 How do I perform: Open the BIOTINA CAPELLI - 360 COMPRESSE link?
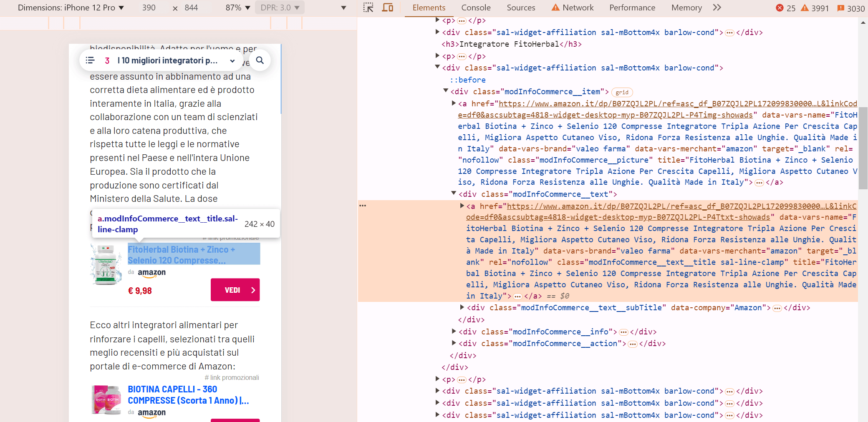pyautogui.click(x=188, y=395)
